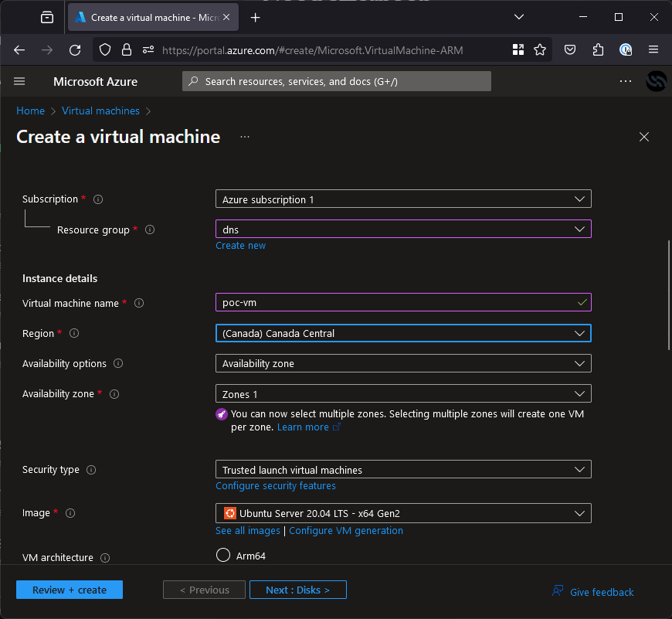Open the list all tabs chevron
Viewport: 672px width, 619px height.
pyautogui.click(x=519, y=17)
